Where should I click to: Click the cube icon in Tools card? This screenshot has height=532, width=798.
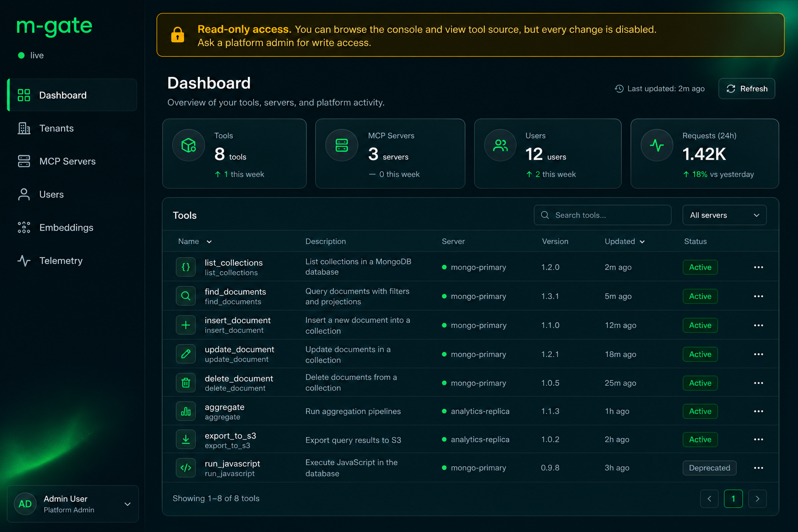[189, 145]
